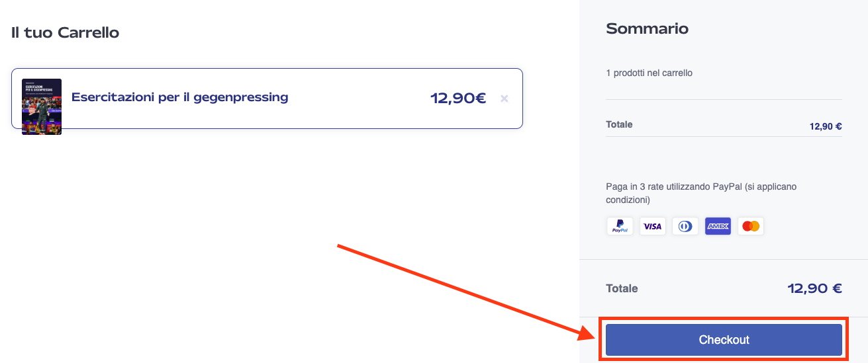Click the Sommario heading
868x363 pixels.
pyautogui.click(x=647, y=28)
